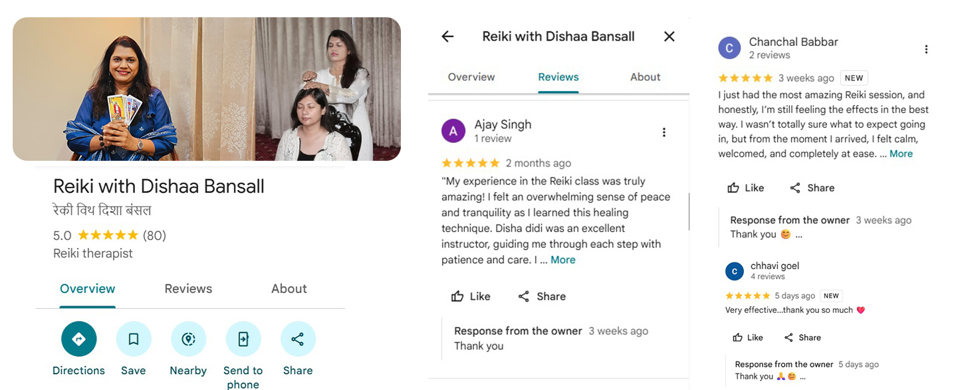Expand Ajay Singh's review with More
980x390 pixels.
point(562,260)
